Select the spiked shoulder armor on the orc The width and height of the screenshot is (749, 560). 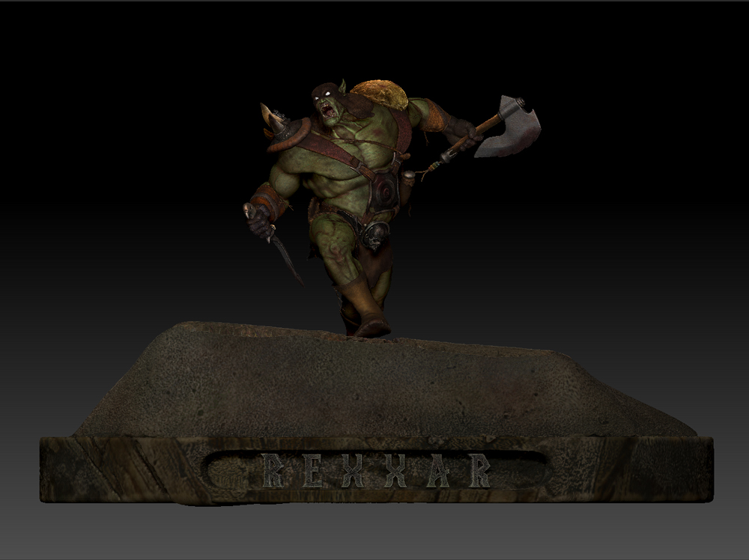285,127
